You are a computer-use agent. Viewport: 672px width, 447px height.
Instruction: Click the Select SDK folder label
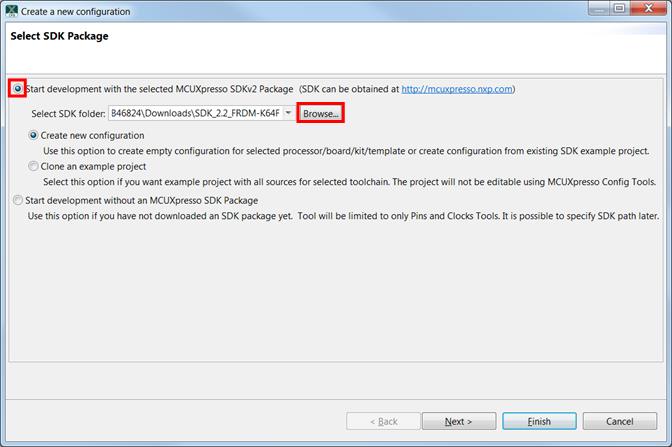click(x=74, y=114)
